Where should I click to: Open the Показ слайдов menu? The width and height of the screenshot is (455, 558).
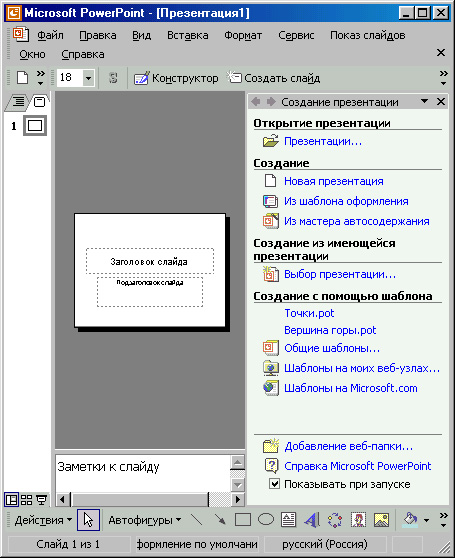[367, 35]
